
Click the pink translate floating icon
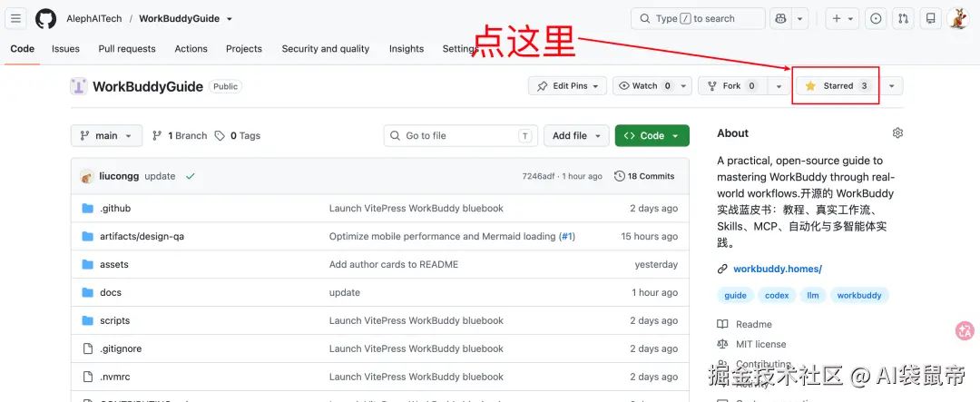(x=965, y=330)
